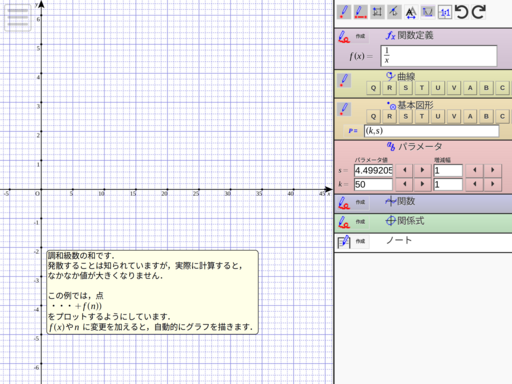
Task: Expand the 関数 panel header
Action: point(423,202)
